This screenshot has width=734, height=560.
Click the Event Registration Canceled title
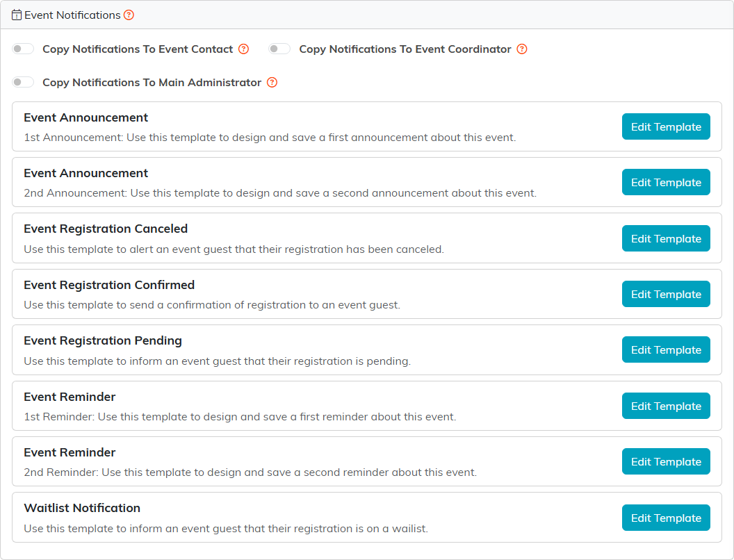(106, 229)
